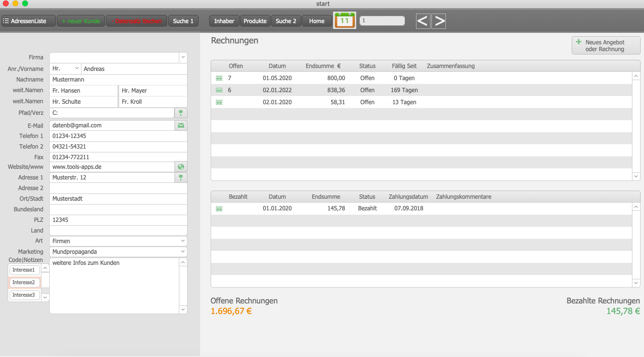644x357 pixels.
Task: Click the Nachname field with Mustermann
Action: point(118,80)
